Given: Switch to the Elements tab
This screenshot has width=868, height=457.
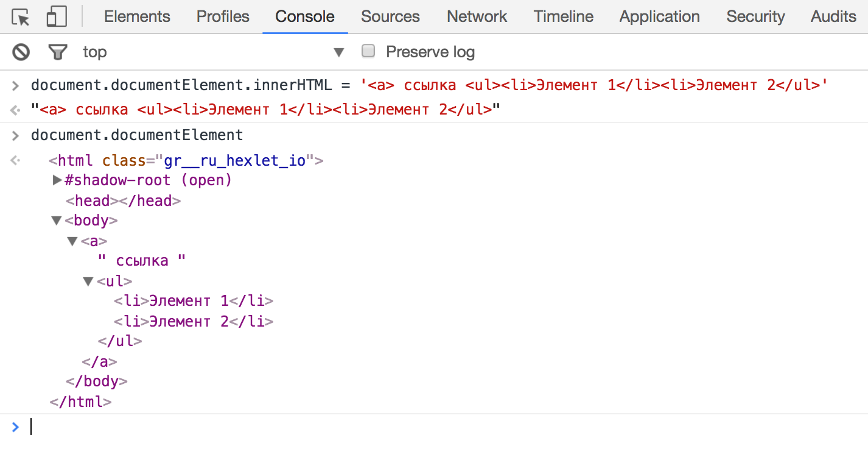Looking at the screenshot, I should click(x=137, y=16).
